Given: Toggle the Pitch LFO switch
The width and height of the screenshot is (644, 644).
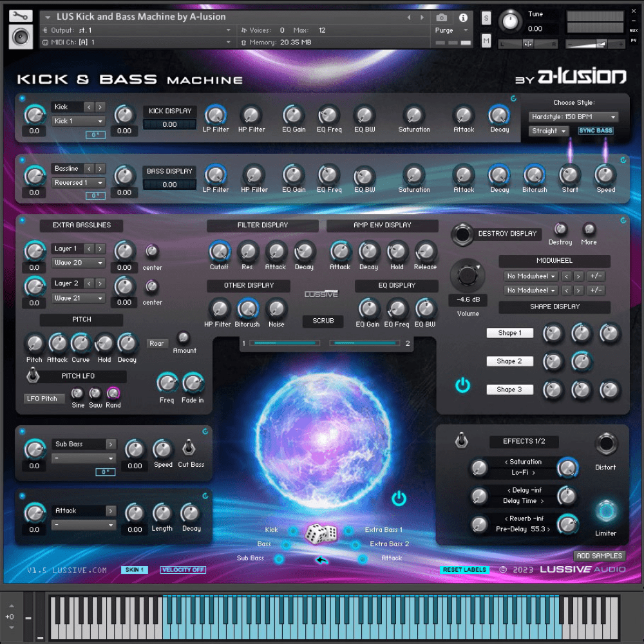Looking at the screenshot, I should click(33, 375).
